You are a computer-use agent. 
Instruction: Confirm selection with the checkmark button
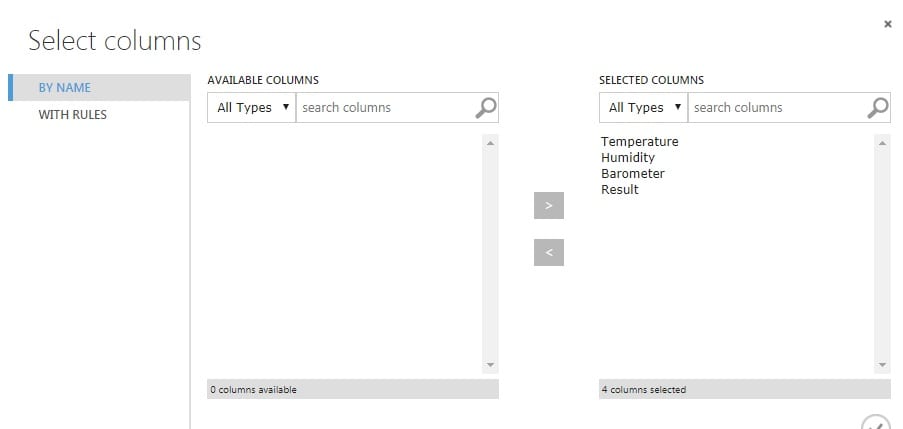(x=875, y=423)
